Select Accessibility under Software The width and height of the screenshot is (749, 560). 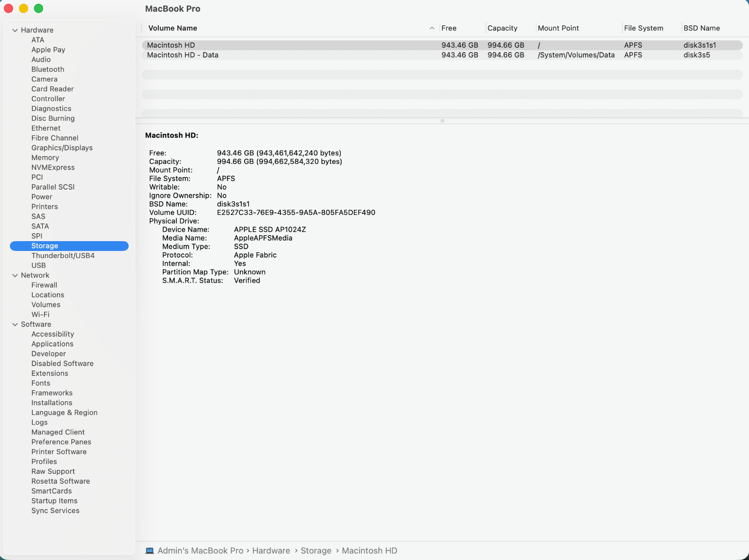52,335
